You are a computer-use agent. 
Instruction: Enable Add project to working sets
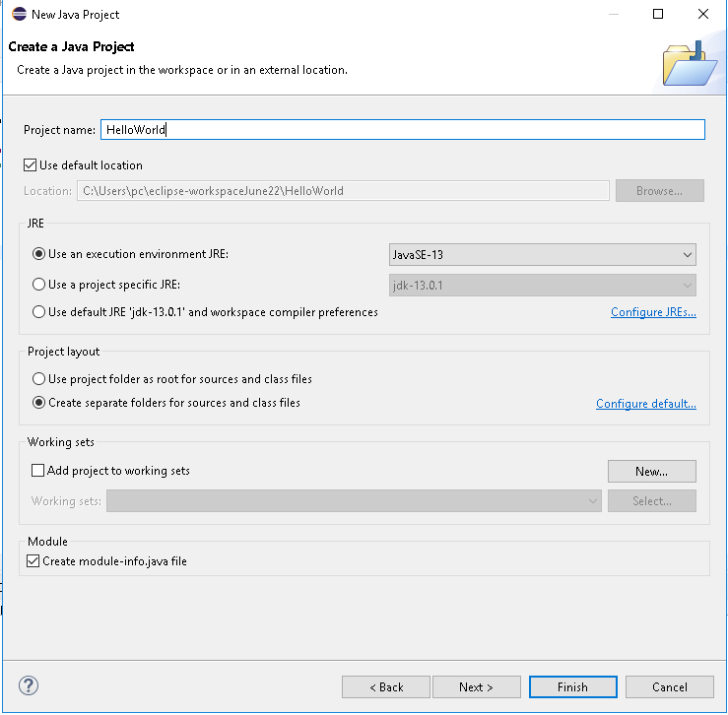37,471
